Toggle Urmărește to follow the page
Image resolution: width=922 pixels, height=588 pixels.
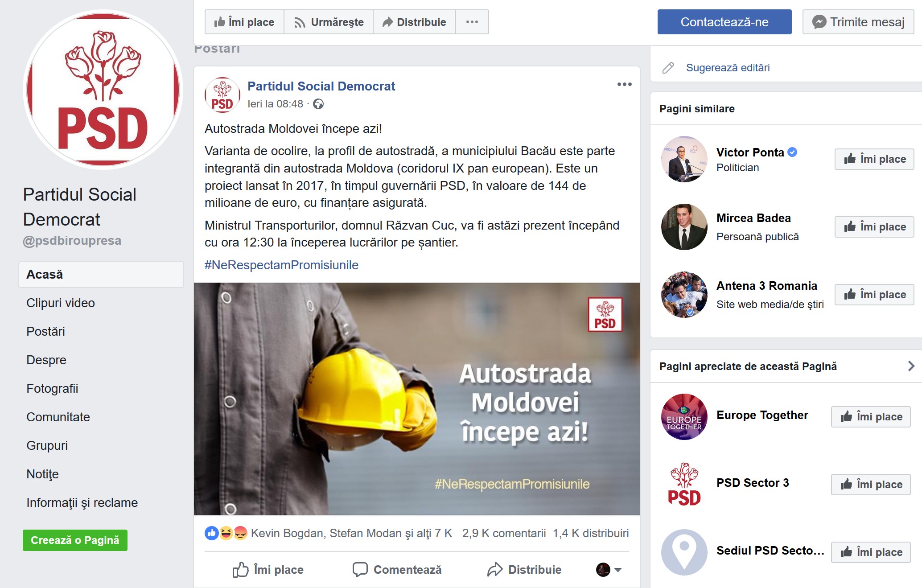[329, 22]
